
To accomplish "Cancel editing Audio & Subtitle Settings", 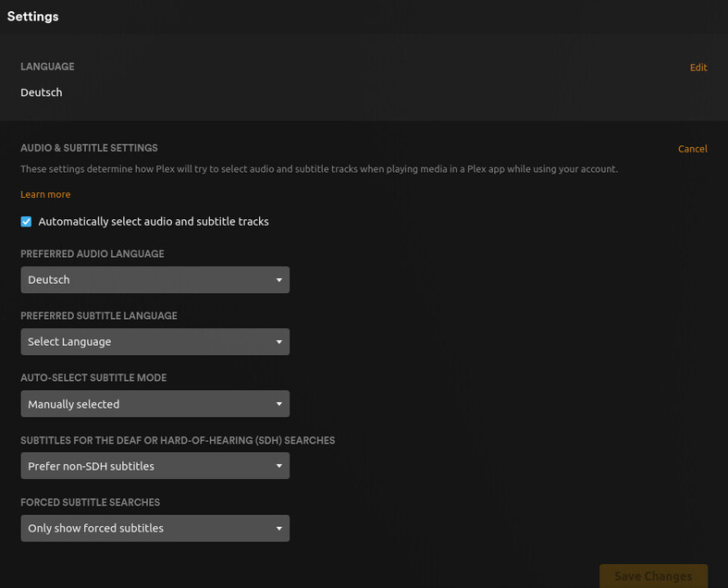I will (692, 149).
